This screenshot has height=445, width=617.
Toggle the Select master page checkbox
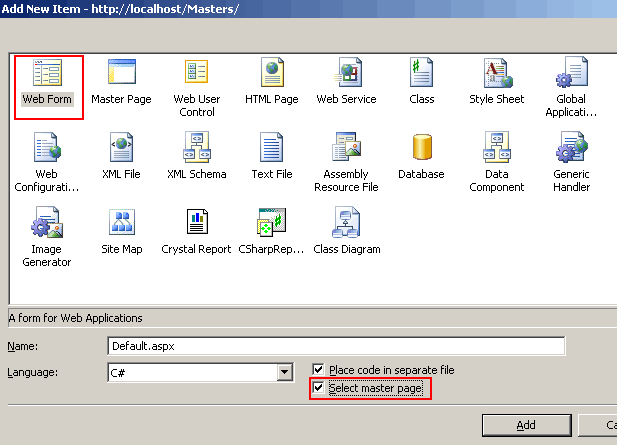(319, 388)
